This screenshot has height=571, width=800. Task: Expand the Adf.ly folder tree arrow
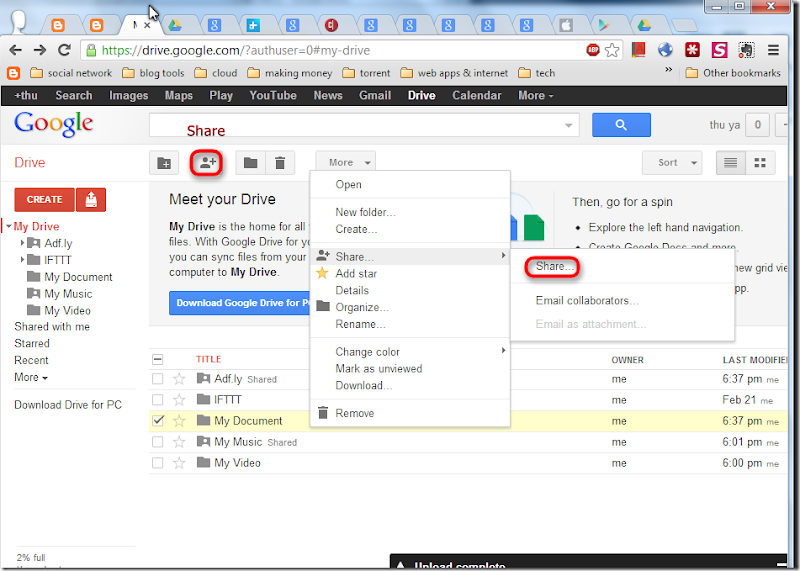[22, 243]
